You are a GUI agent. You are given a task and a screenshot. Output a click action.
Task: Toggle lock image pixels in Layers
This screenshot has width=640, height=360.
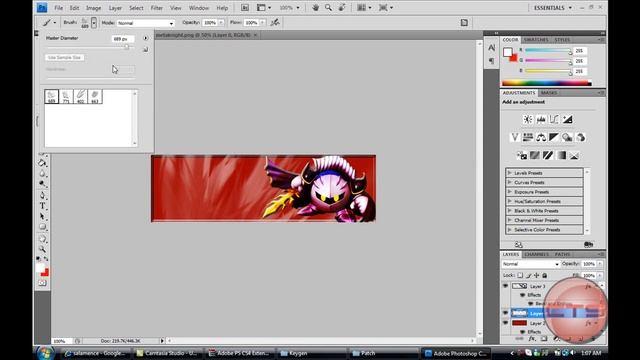(528, 276)
